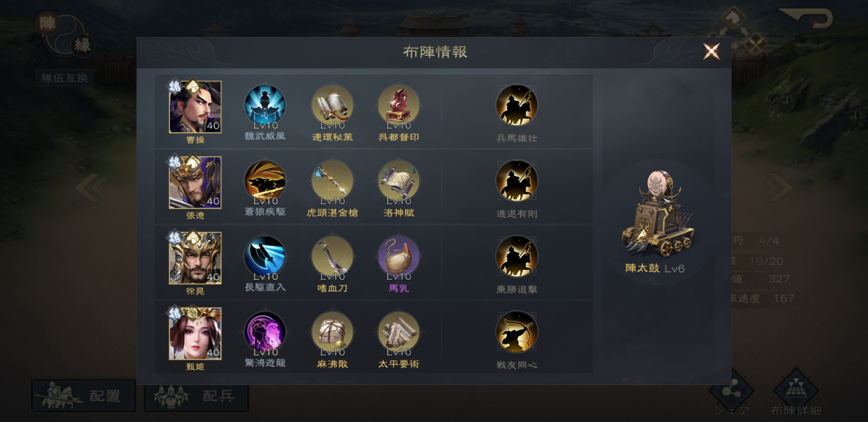Select the 嗜血刀 blade skill icon
The width and height of the screenshot is (868, 422).
tap(332, 257)
